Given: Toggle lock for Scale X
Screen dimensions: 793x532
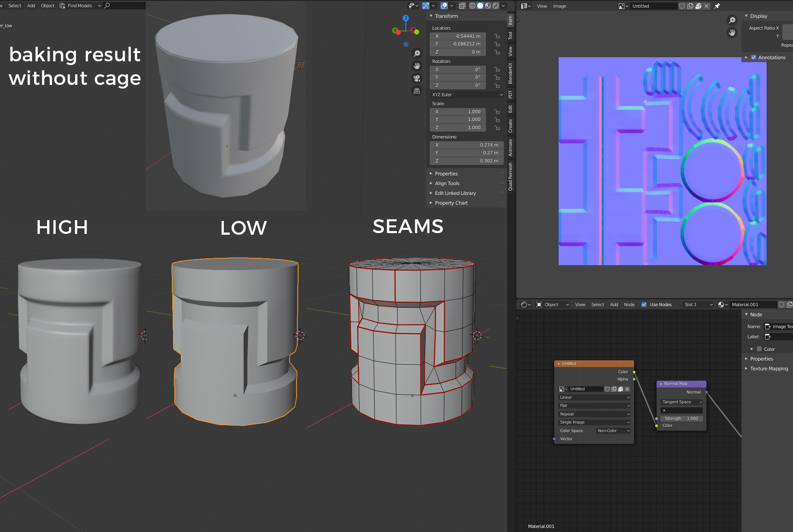Looking at the screenshot, I should [497, 112].
